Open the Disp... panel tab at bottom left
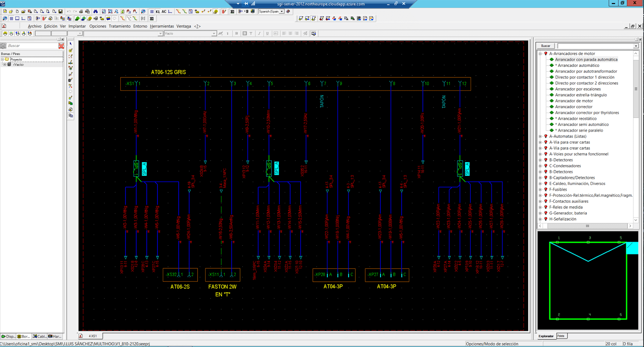644x347 pixels. [8, 336]
